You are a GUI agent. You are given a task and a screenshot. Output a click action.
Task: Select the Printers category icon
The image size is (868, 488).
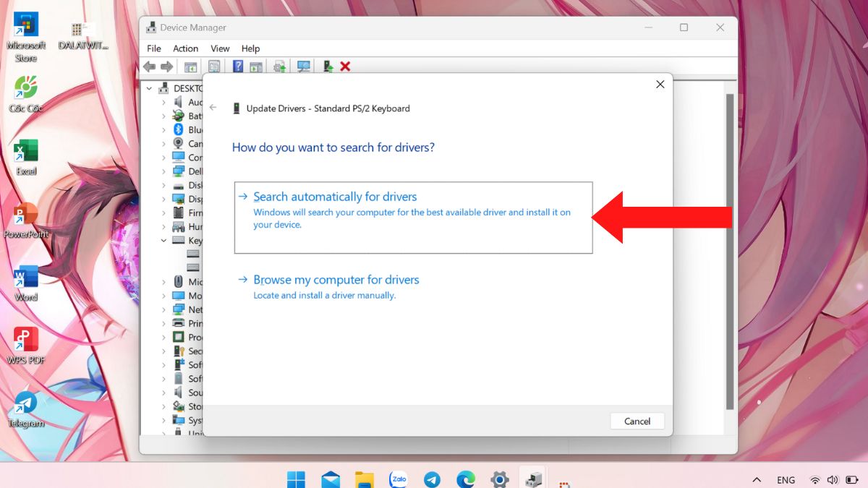(x=179, y=323)
